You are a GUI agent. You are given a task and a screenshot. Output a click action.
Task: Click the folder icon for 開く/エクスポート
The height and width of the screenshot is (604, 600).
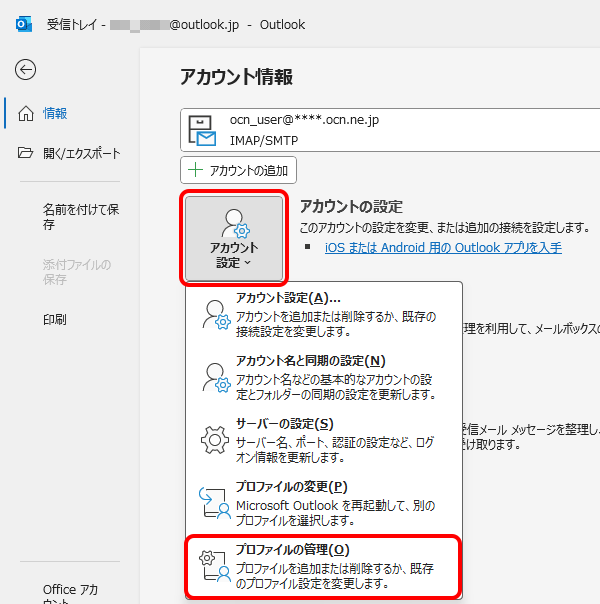26,154
